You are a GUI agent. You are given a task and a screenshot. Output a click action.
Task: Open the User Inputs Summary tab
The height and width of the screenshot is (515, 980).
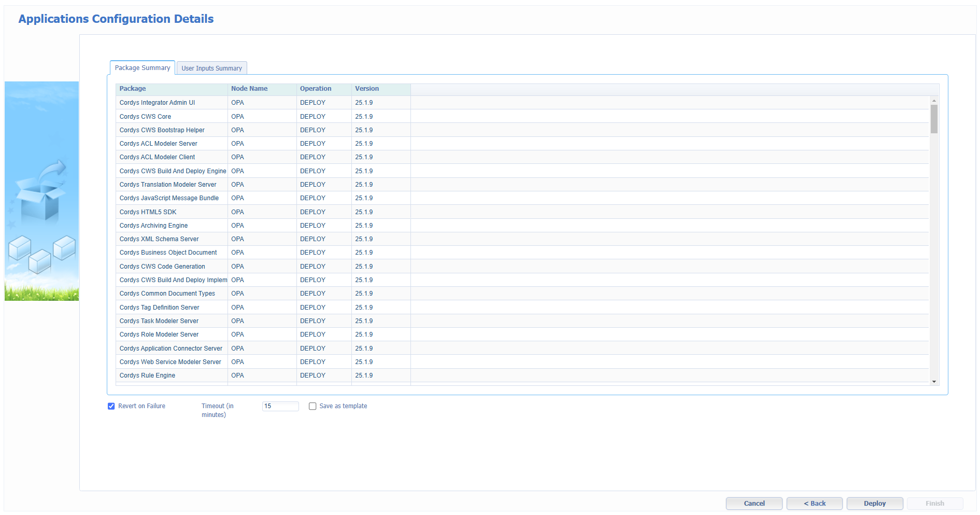211,68
